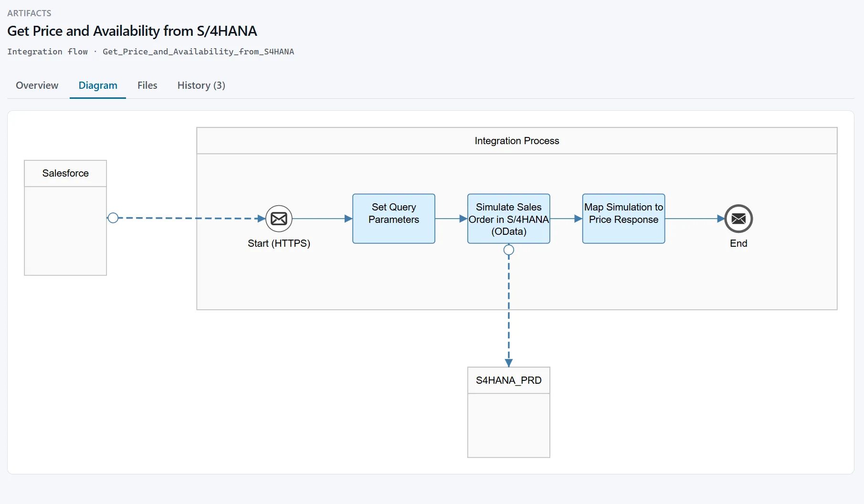Click the S4HANA_PRD receiver box
This screenshot has height=504, width=864.
click(x=509, y=412)
